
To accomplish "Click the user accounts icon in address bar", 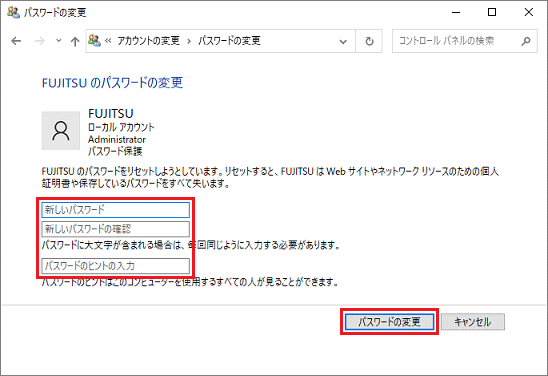I will [94, 41].
